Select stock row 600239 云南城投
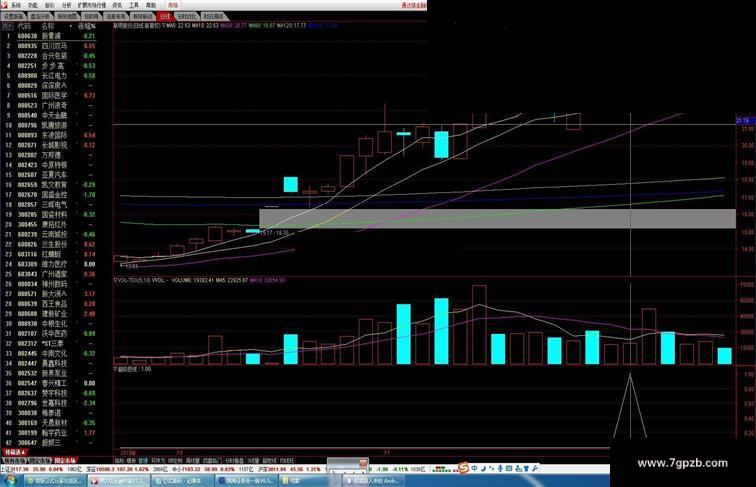 tap(51, 234)
